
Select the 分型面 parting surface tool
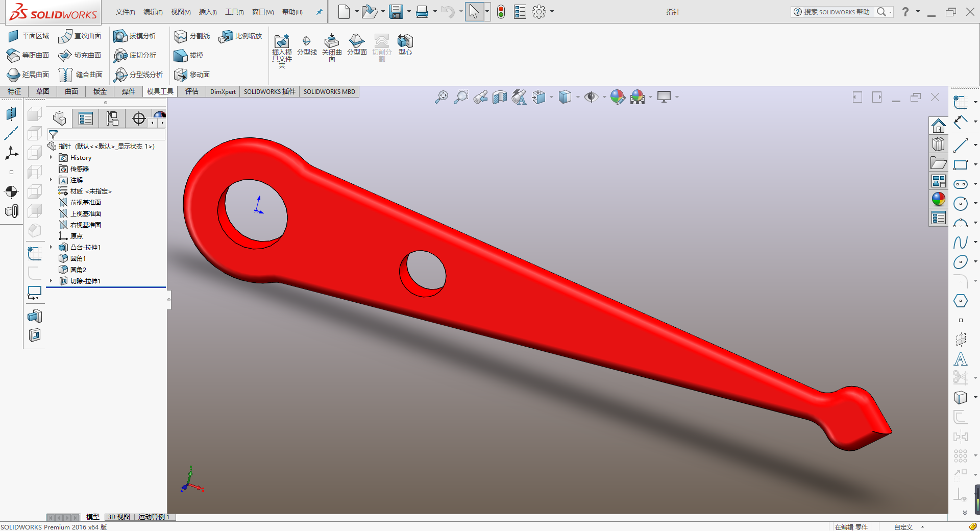coord(357,45)
